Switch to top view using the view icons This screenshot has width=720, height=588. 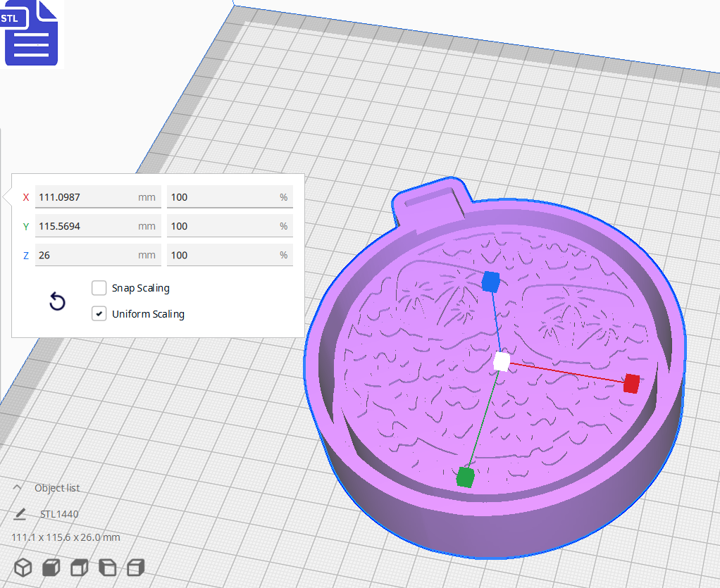[x=79, y=567]
